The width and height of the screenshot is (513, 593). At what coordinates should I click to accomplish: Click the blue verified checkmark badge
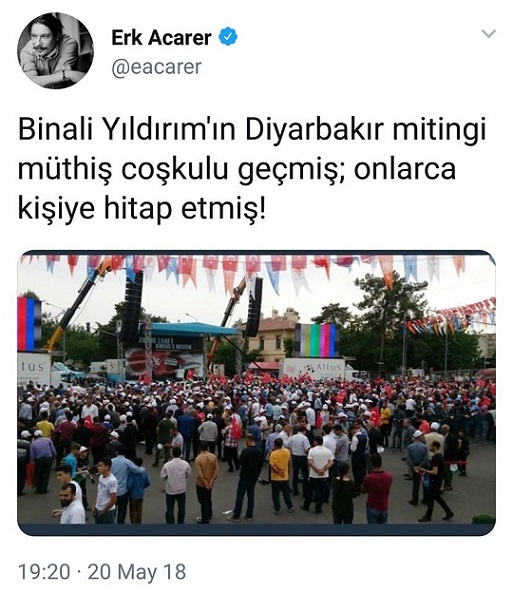(x=228, y=37)
